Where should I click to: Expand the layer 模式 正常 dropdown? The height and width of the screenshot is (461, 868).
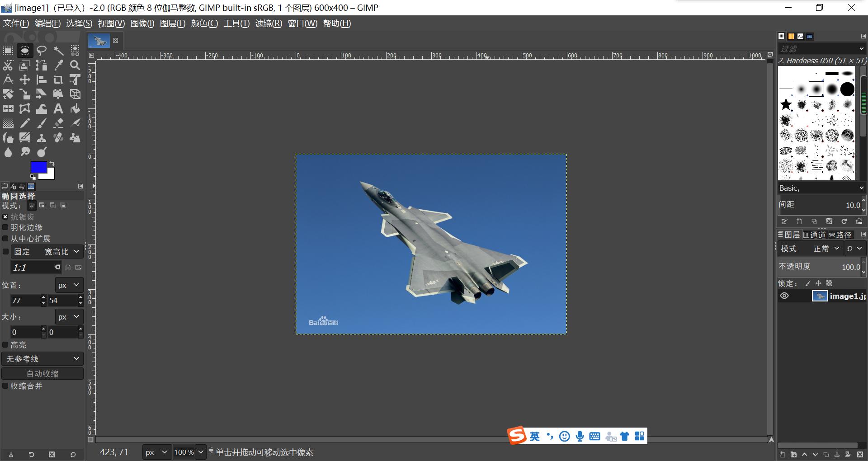[x=825, y=249]
